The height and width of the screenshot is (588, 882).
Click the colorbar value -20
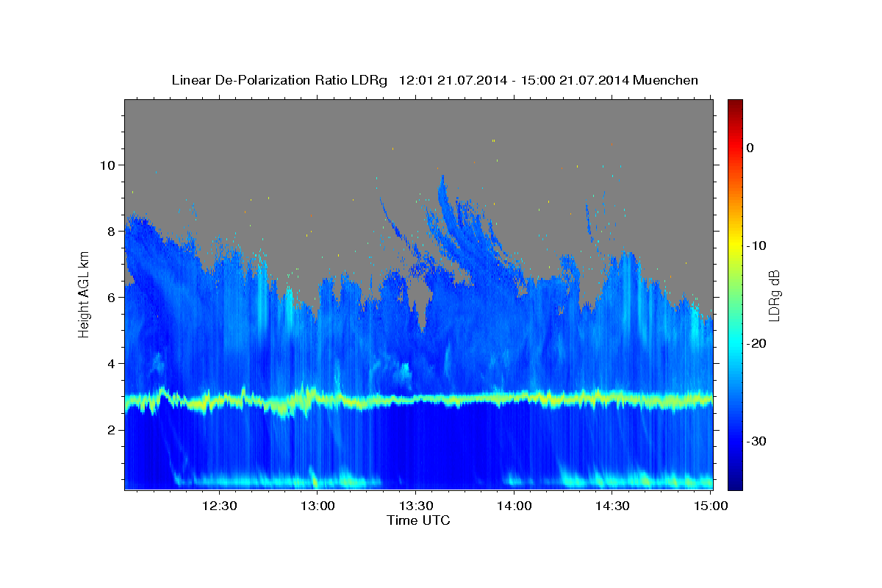coord(757,343)
